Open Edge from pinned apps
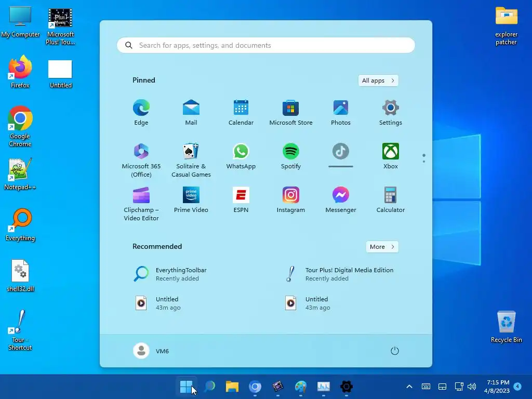532x399 pixels. pyautogui.click(x=141, y=113)
